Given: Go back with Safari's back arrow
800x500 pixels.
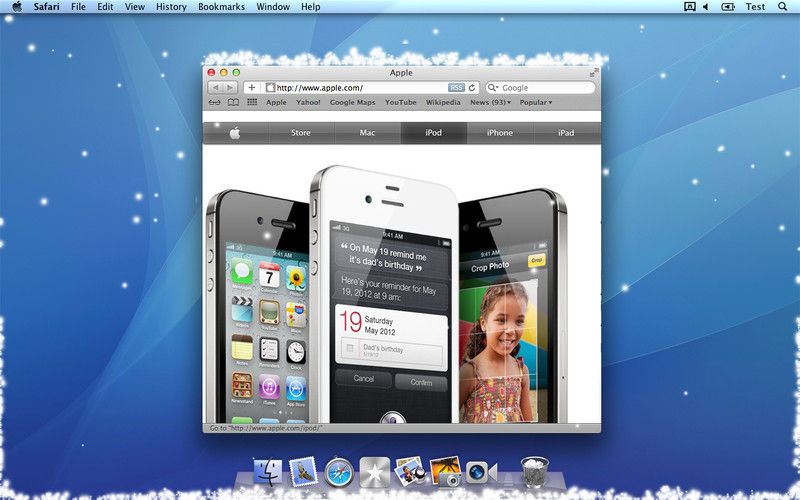Looking at the screenshot, I should point(216,88).
